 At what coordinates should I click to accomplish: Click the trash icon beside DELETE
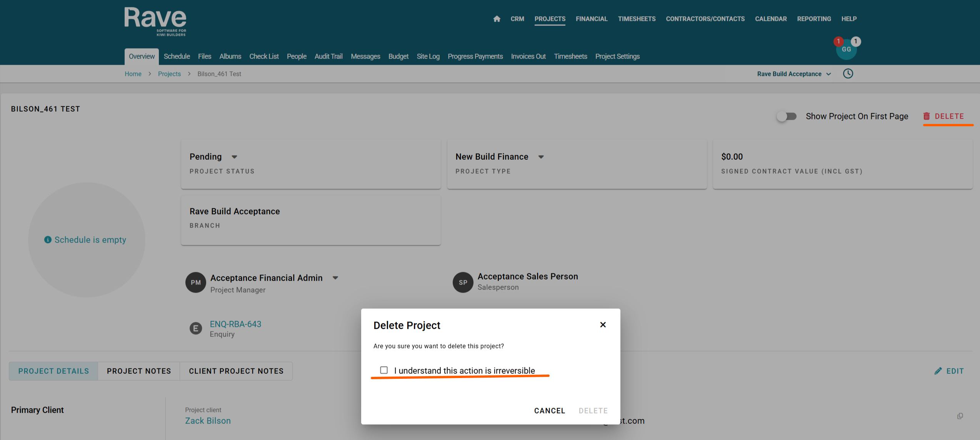pyautogui.click(x=927, y=116)
